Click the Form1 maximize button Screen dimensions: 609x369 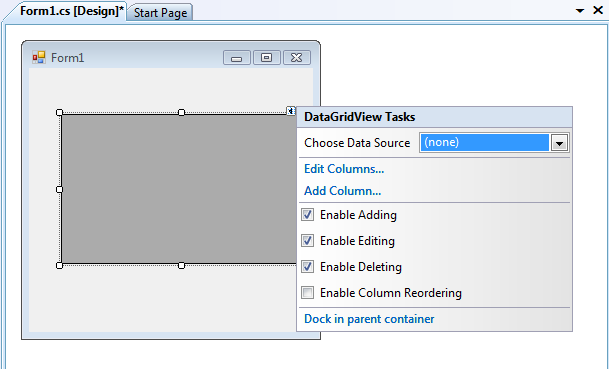coord(266,58)
